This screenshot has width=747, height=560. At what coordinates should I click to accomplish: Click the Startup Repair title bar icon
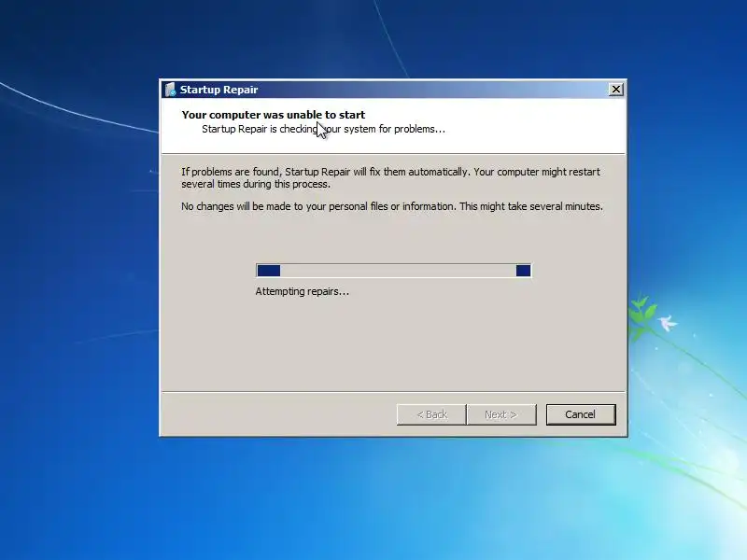pyautogui.click(x=170, y=89)
